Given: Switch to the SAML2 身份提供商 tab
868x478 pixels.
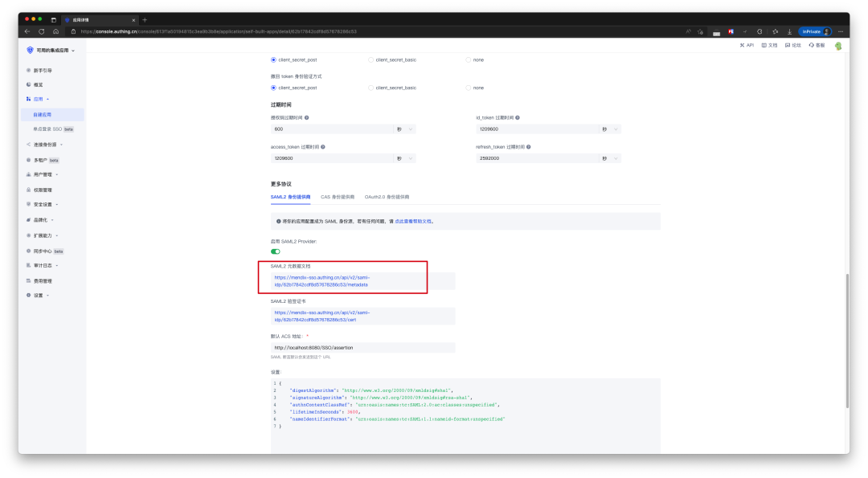Looking at the screenshot, I should [x=291, y=197].
